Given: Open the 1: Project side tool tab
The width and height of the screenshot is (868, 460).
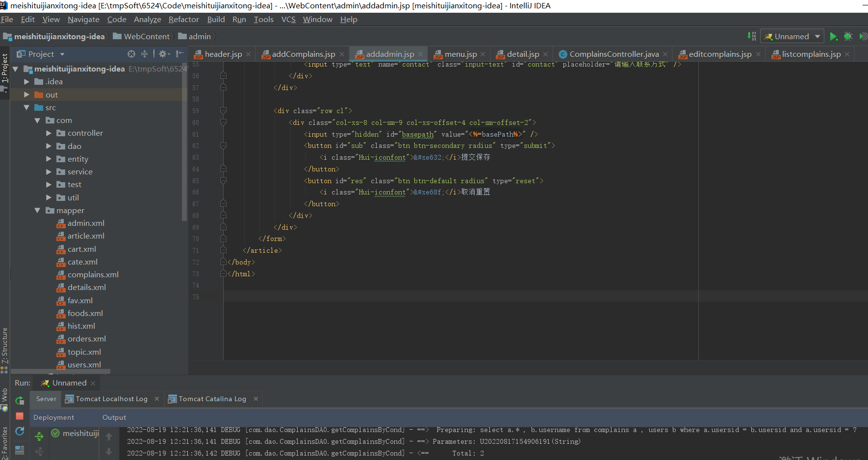Looking at the screenshot, I should point(4,72).
